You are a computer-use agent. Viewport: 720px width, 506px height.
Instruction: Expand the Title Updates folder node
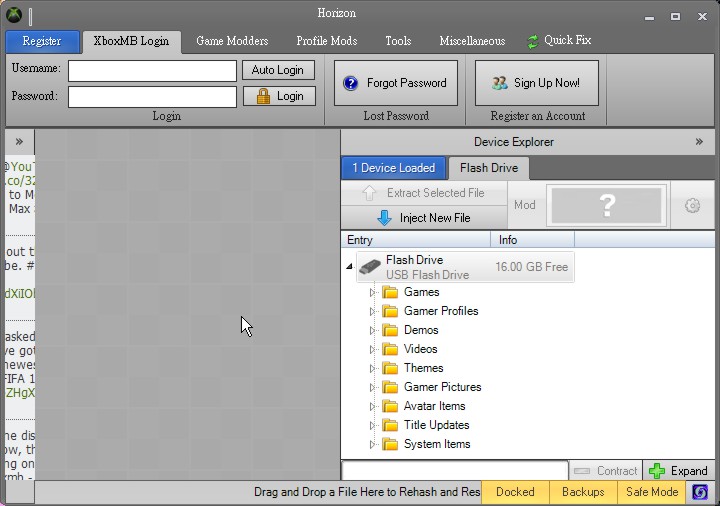[372, 426]
